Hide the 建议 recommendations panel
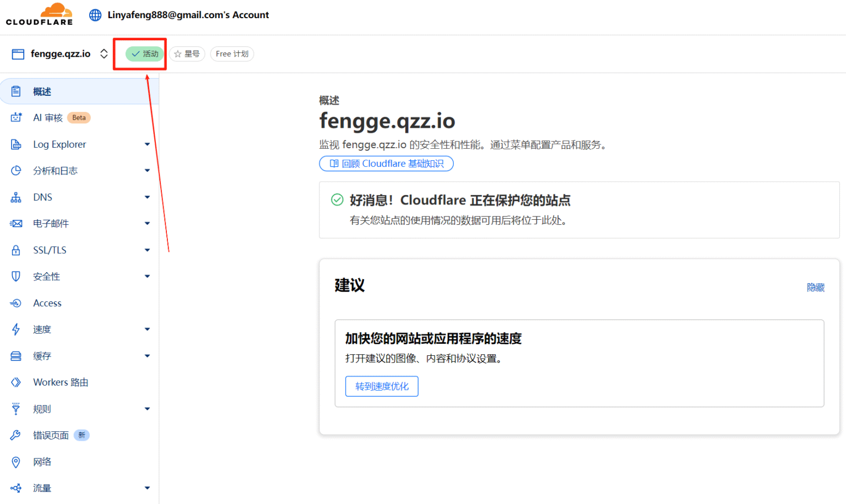 click(816, 287)
